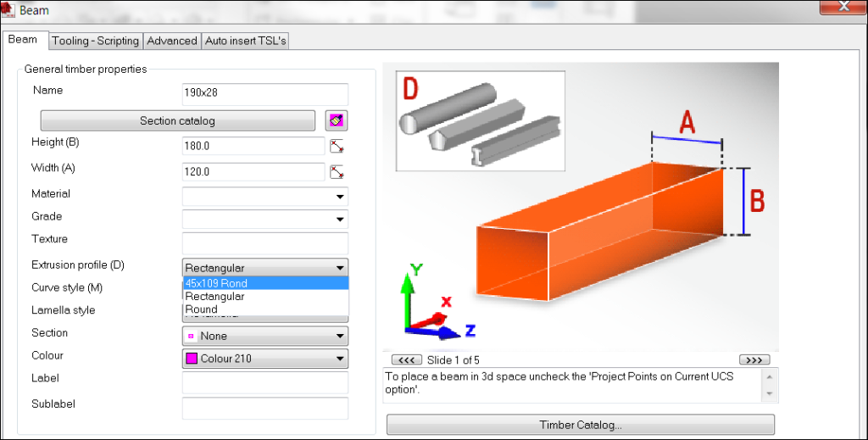Choose Round extrusion profile option
The width and height of the screenshot is (868, 440).
point(265,309)
